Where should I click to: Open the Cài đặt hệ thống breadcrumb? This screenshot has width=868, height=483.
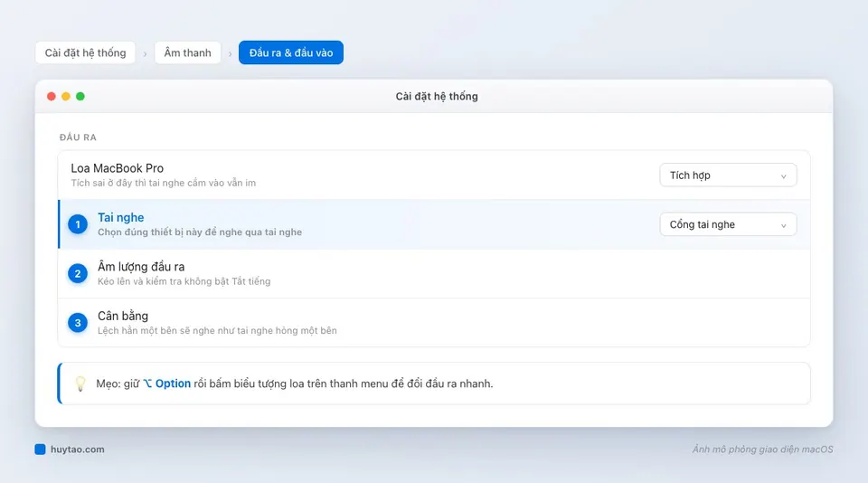[85, 52]
